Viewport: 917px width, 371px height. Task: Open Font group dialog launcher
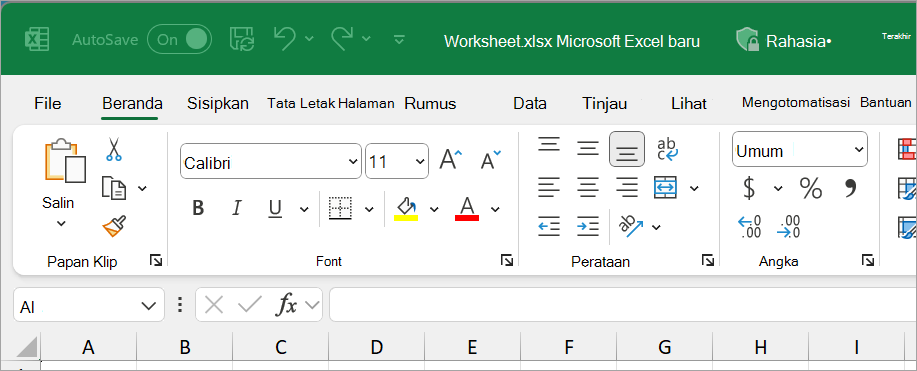(507, 260)
